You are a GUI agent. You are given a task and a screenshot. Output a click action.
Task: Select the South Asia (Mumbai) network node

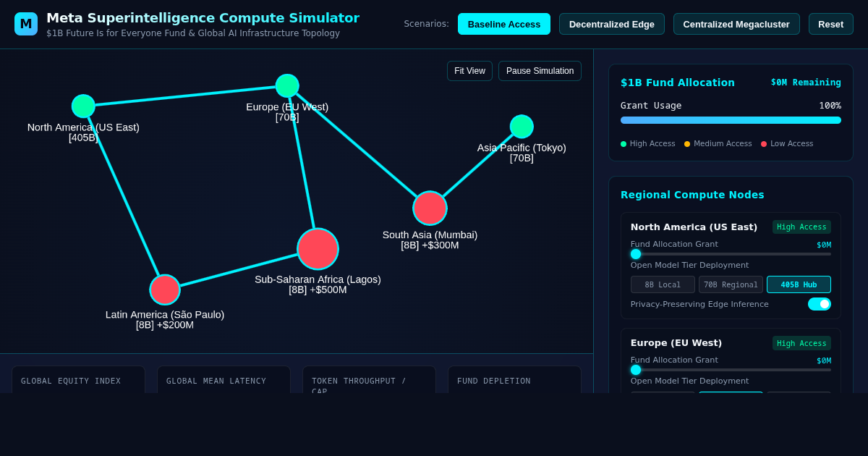430,208
